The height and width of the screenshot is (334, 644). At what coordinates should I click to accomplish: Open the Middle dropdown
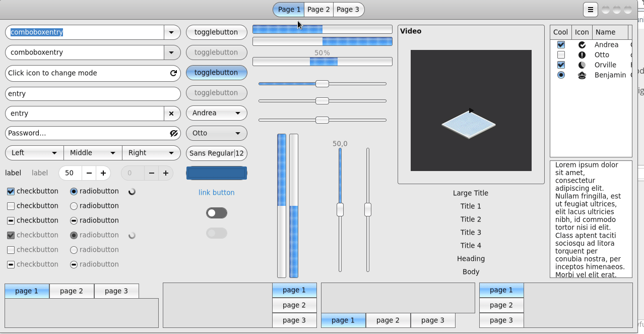93,153
